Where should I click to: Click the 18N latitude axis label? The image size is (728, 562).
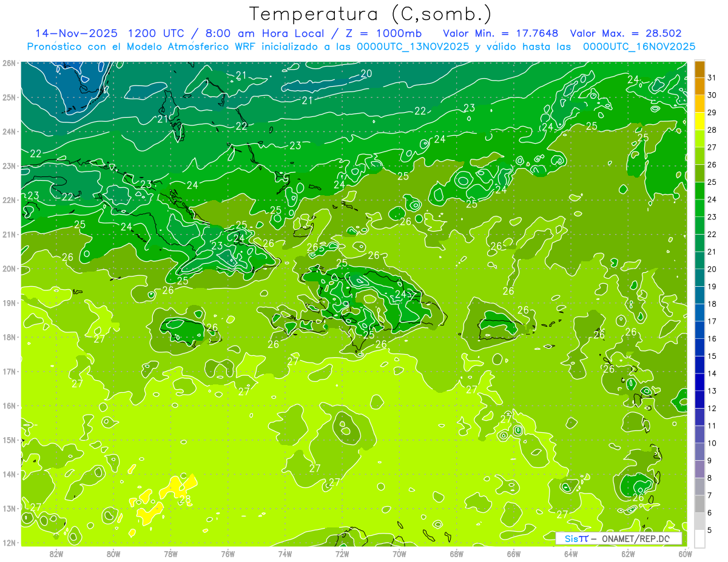(x=8, y=337)
